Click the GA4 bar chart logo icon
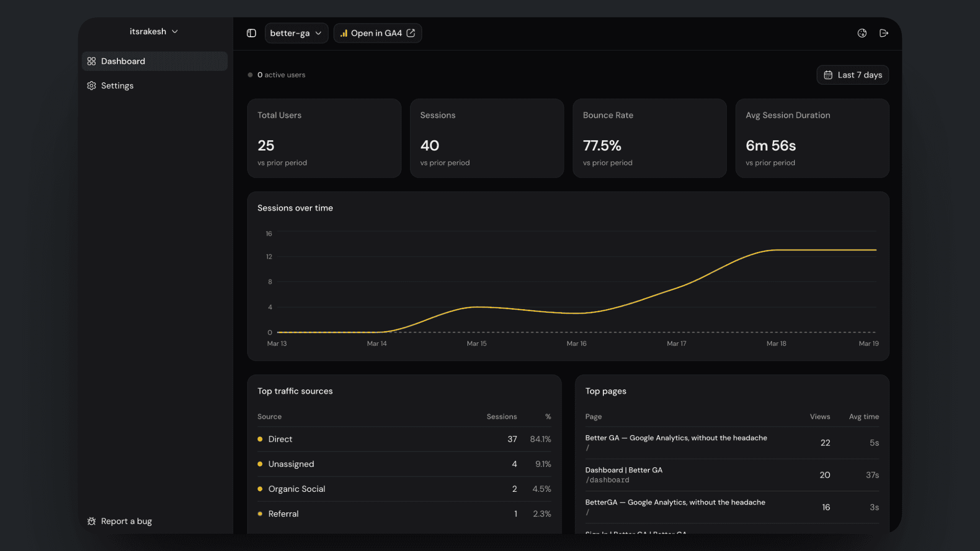 click(x=344, y=33)
